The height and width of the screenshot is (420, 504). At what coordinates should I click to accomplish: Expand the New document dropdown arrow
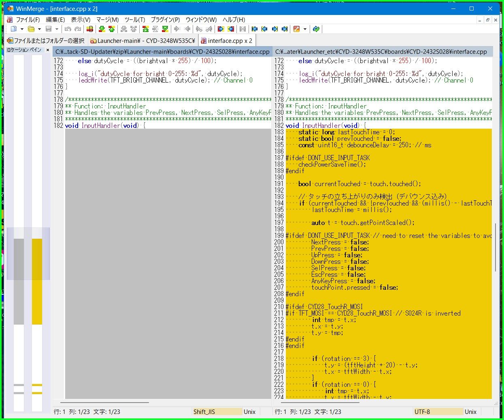click(22, 29)
